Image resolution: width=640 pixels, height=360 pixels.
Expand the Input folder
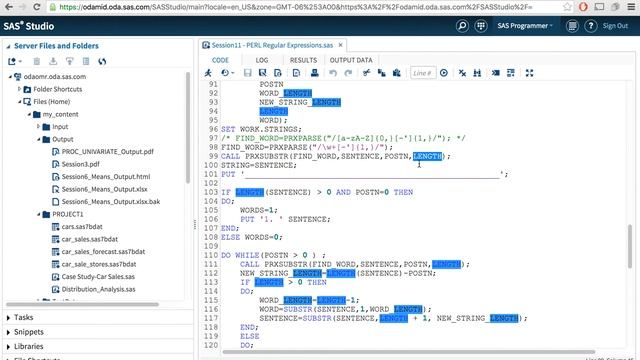point(38,127)
